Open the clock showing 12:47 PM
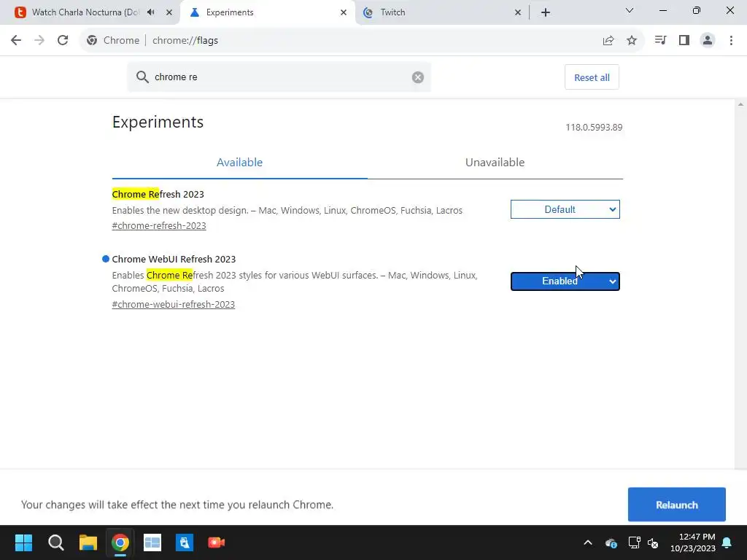Viewport: 747px width, 560px height. [693, 542]
